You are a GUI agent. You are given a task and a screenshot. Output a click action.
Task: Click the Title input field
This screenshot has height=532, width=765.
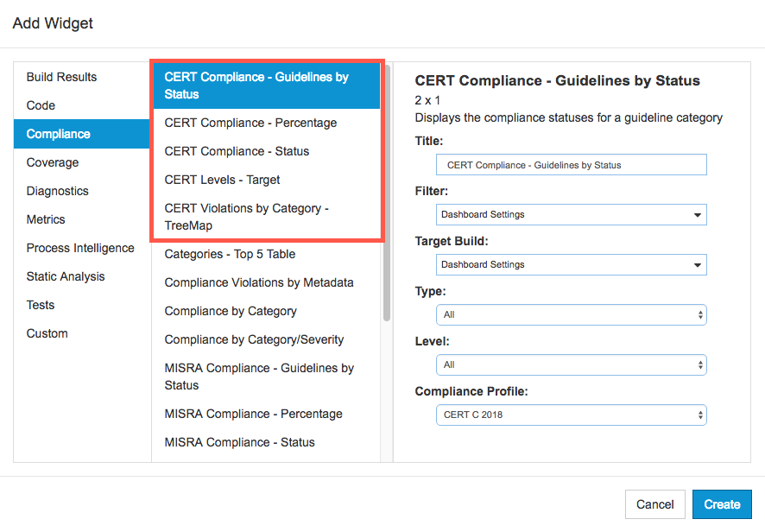pyautogui.click(x=571, y=165)
